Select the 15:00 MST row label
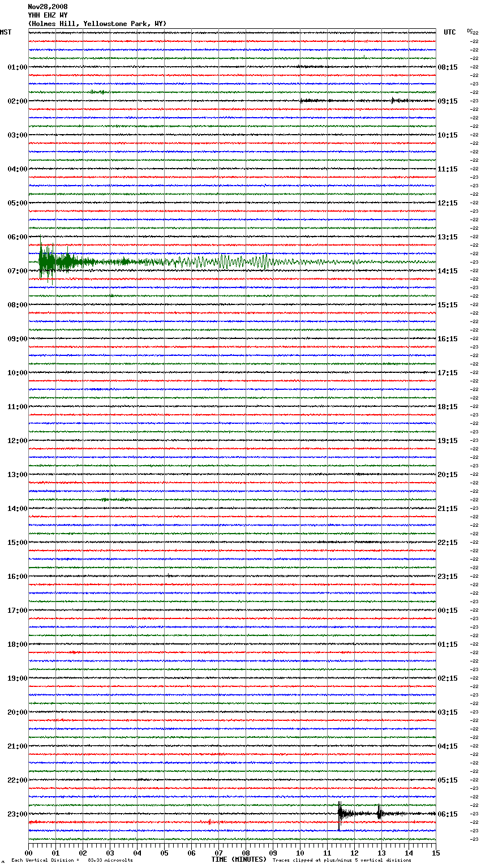The image size is (481, 868). (x=18, y=543)
